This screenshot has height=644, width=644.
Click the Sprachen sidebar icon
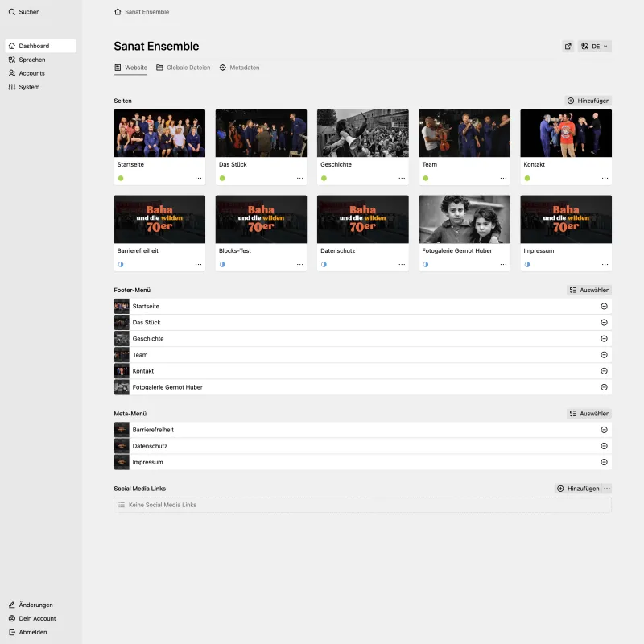click(x=11, y=60)
